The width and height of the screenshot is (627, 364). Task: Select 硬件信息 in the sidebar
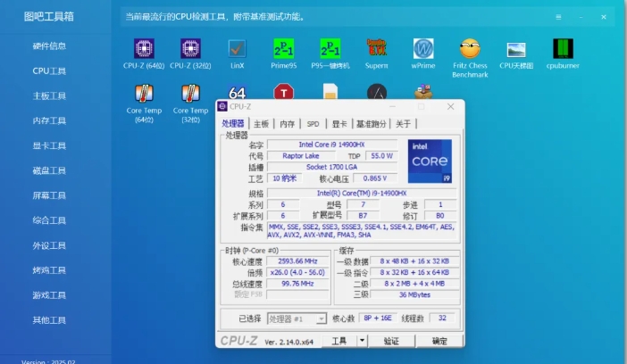coord(49,46)
